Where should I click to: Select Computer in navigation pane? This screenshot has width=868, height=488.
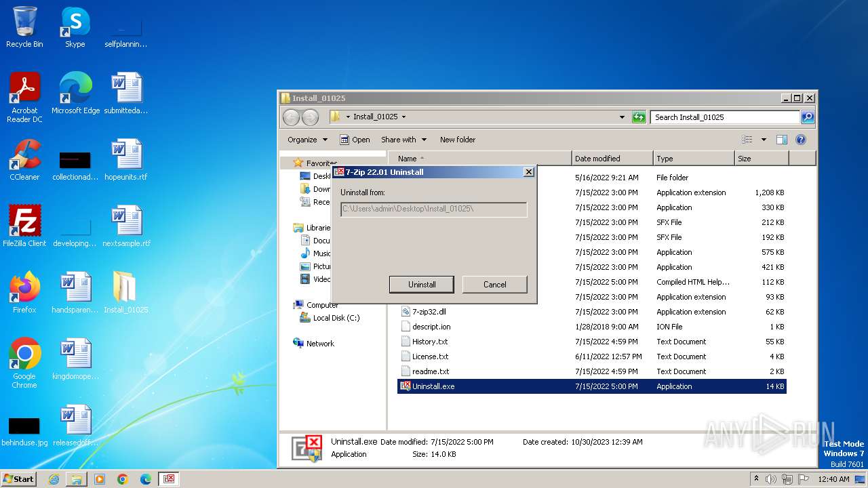coord(316,305)
